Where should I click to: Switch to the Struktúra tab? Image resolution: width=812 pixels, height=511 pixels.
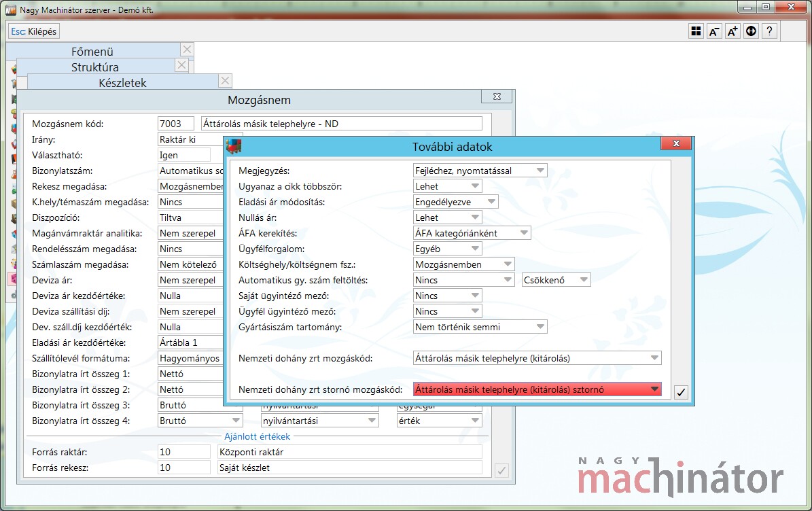(94, 67)
